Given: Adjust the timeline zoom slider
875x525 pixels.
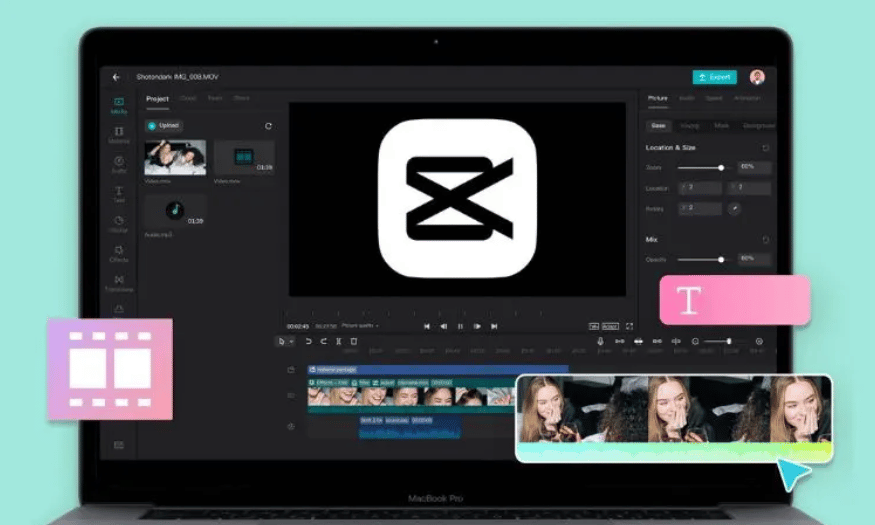Looking at the screenshot, I should point(729,341).
